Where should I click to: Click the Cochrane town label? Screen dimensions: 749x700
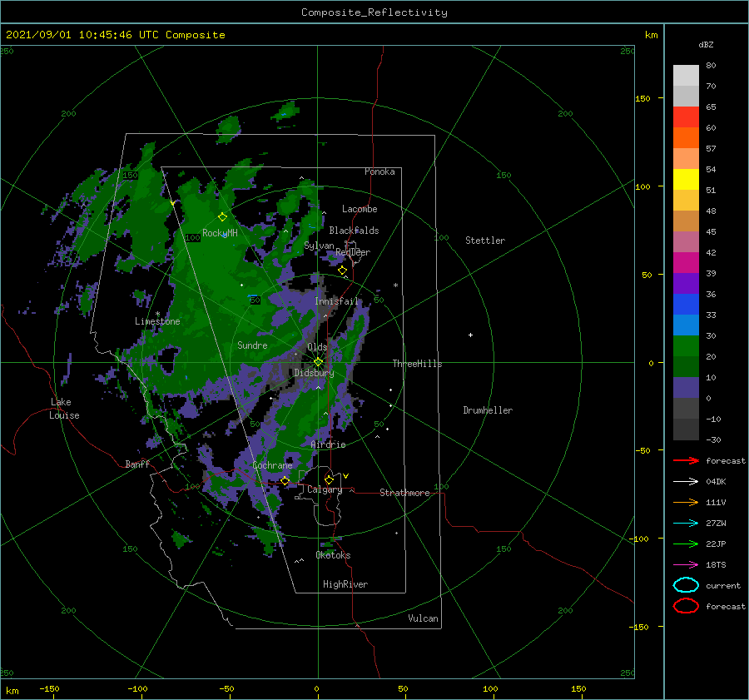(272, 465)
